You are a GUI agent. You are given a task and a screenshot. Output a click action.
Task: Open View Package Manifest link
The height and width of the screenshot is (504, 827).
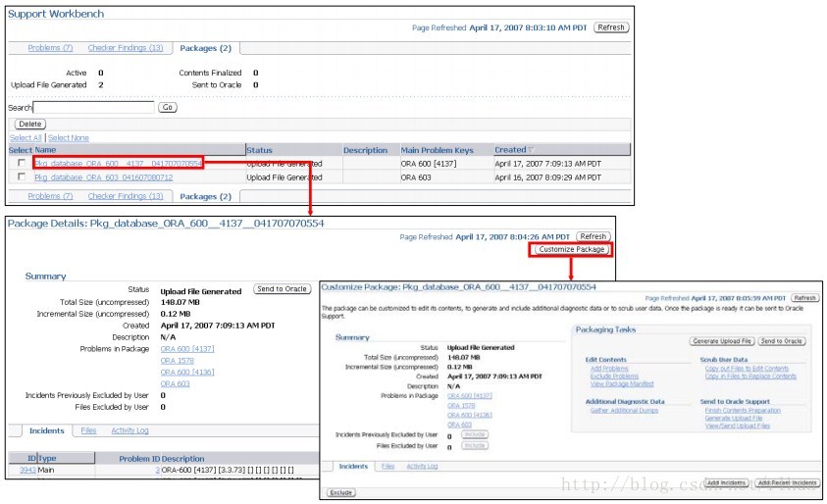coord(622,383)
